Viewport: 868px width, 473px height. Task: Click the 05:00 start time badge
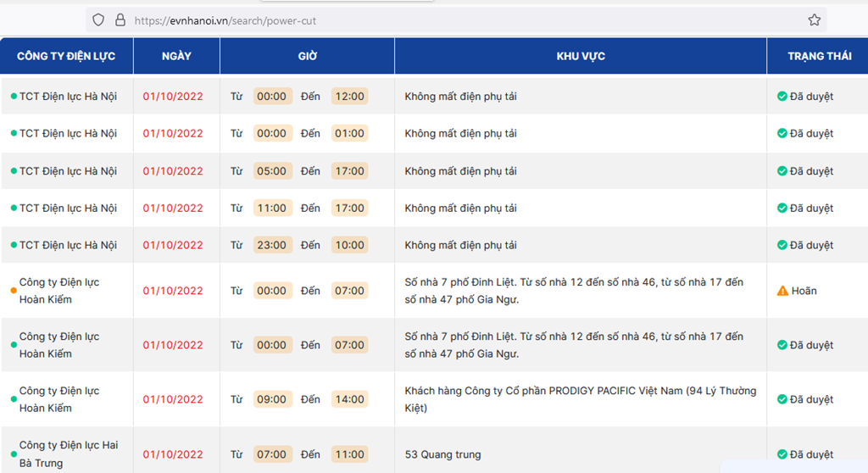coord(272,171)
